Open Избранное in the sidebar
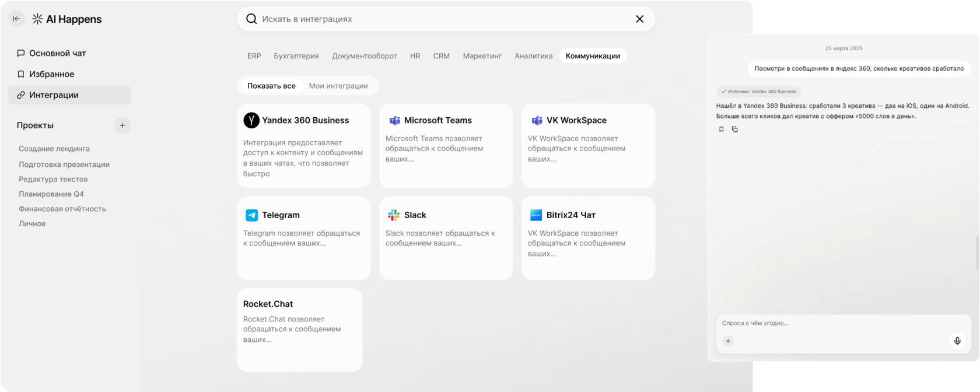Screen dimensions: 980x392 point(51,74)
